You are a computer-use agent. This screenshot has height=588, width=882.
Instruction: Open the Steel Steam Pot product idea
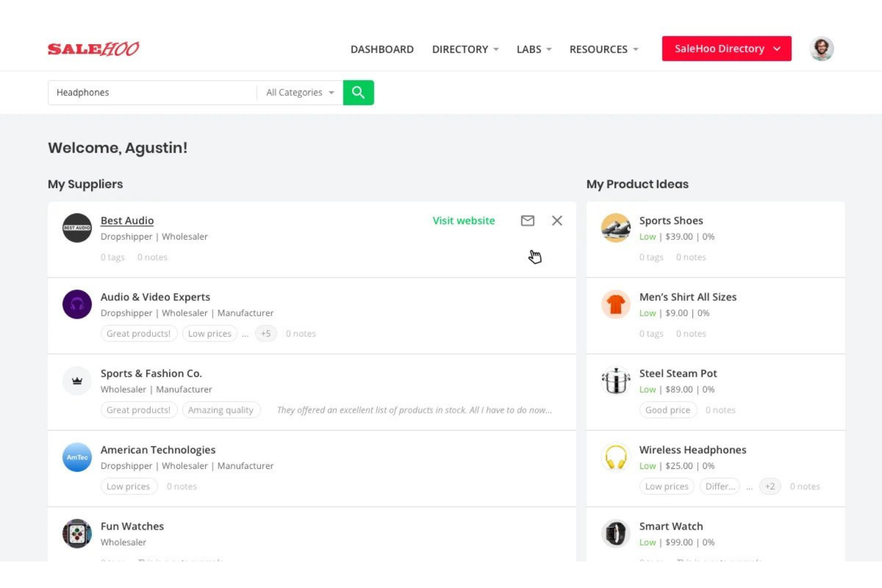(678, 374)
